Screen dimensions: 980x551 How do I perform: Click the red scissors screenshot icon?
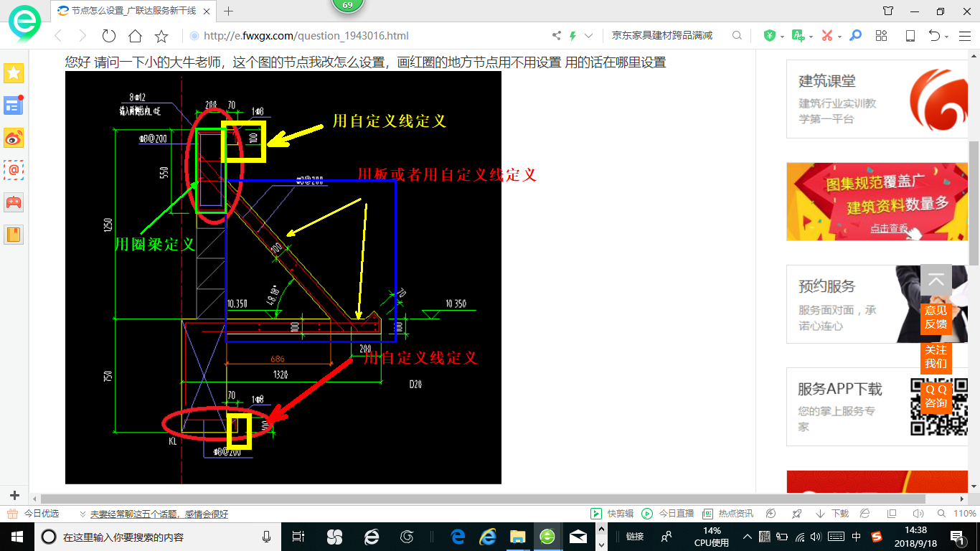point(826,36)
